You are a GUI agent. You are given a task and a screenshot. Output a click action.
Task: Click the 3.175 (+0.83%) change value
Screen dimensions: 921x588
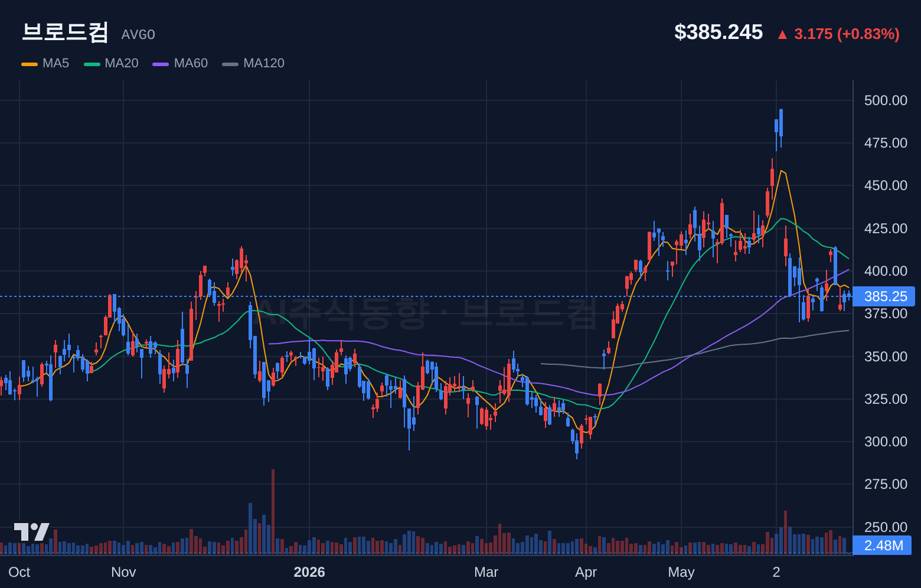click(x=847, y=34)
